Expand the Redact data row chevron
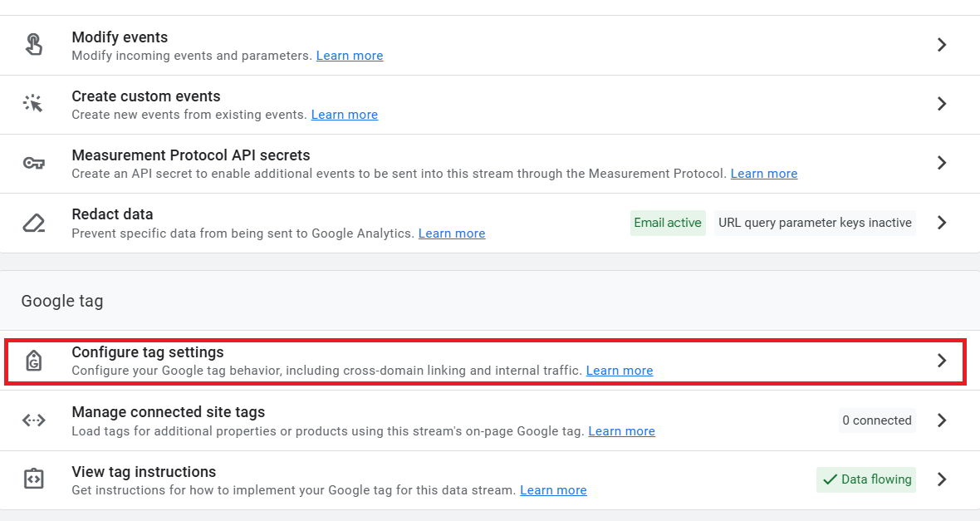980x521 pixels. 942,223
